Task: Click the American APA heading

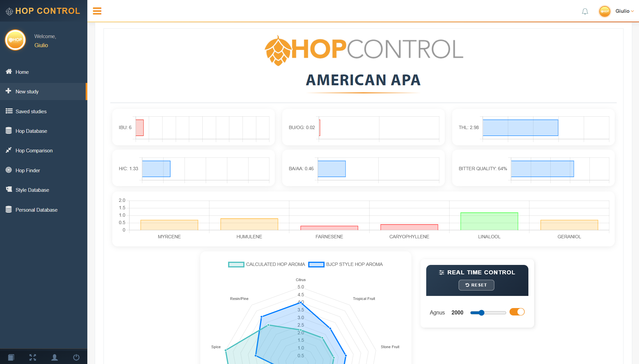Action: point(364,80)
